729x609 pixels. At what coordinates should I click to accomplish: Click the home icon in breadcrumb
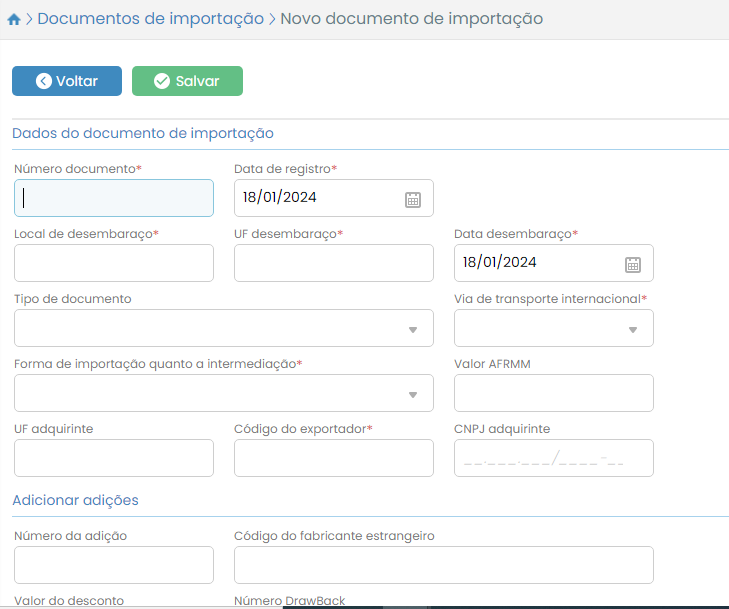tap(14, 19)
